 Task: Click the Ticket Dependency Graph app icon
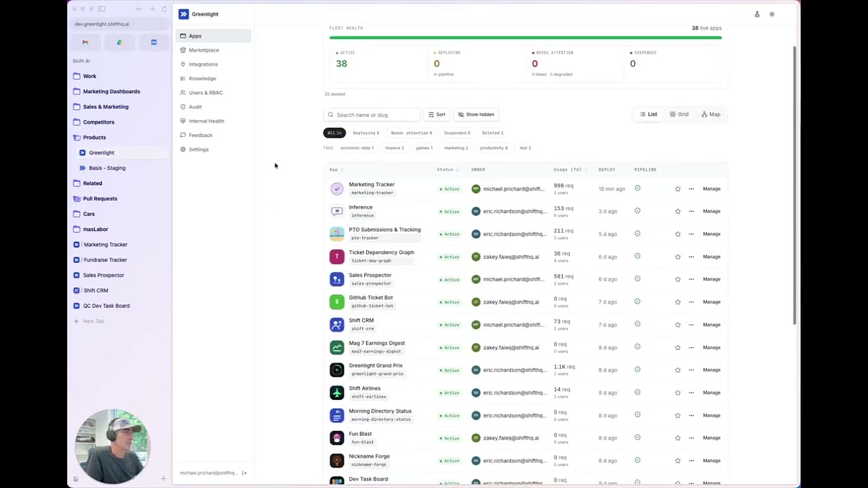click(337, 256)
